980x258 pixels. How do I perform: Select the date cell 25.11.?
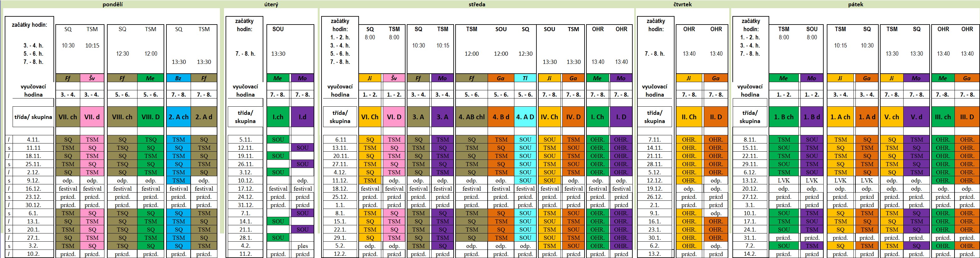tap(33, 164)
